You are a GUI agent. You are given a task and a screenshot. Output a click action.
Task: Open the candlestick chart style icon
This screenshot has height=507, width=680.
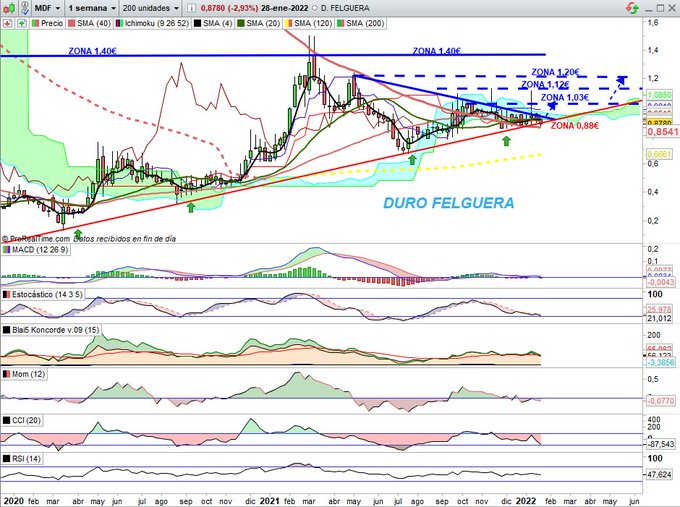coord(9,8)
